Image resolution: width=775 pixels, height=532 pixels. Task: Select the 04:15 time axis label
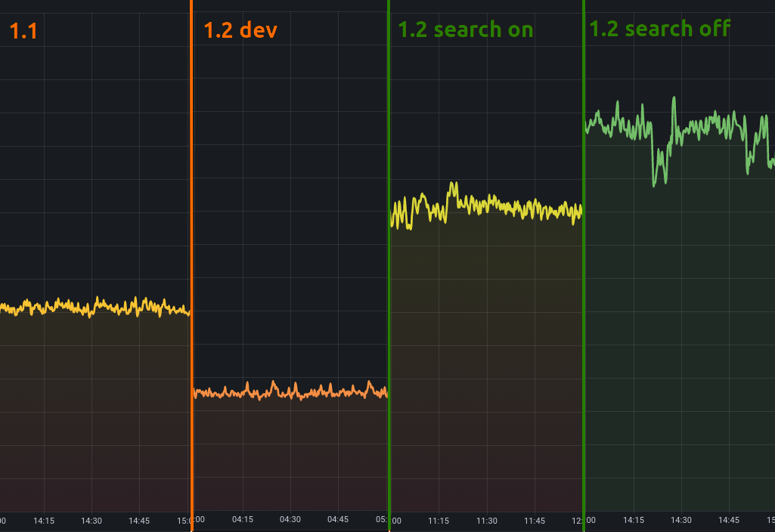(243, 520)
